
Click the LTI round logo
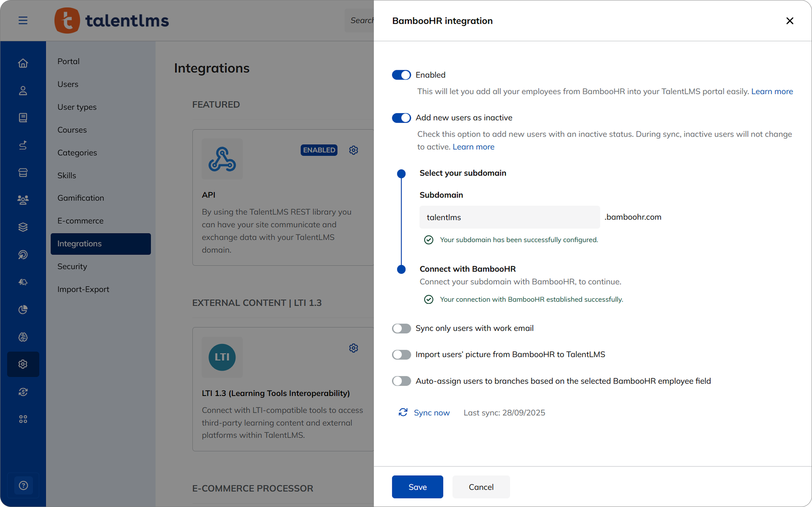pyautogui.click(x=222, y=357)
